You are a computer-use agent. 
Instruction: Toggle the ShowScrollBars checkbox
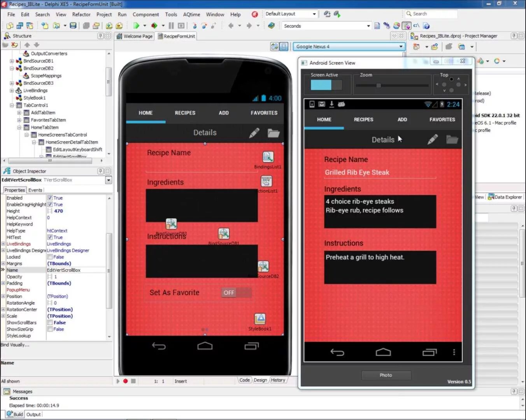coord(50,323)
